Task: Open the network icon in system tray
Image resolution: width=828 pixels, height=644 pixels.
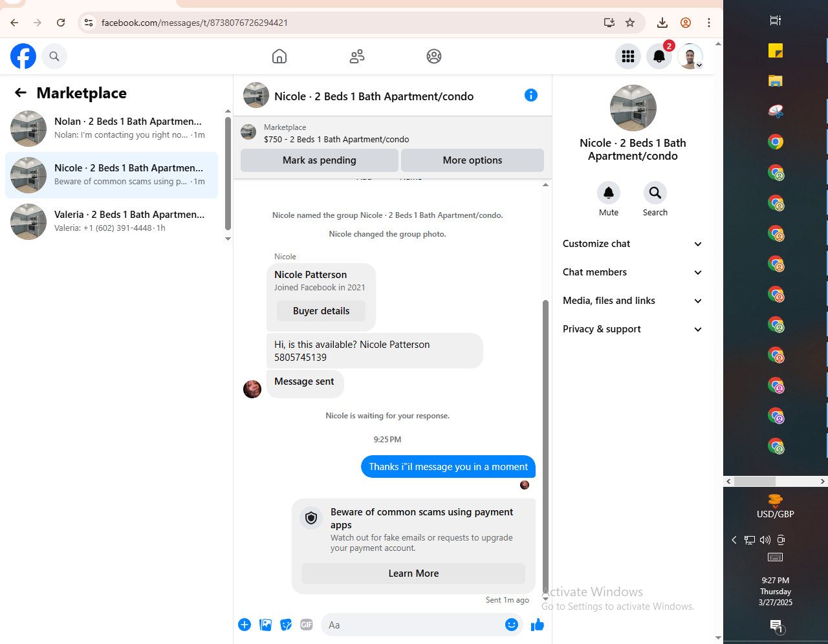Action: pos(750,540)
